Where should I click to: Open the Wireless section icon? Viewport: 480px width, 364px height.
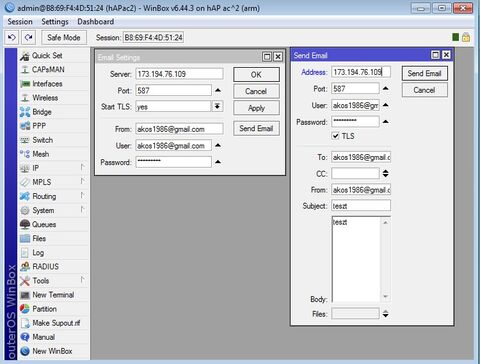pos(25,98)
